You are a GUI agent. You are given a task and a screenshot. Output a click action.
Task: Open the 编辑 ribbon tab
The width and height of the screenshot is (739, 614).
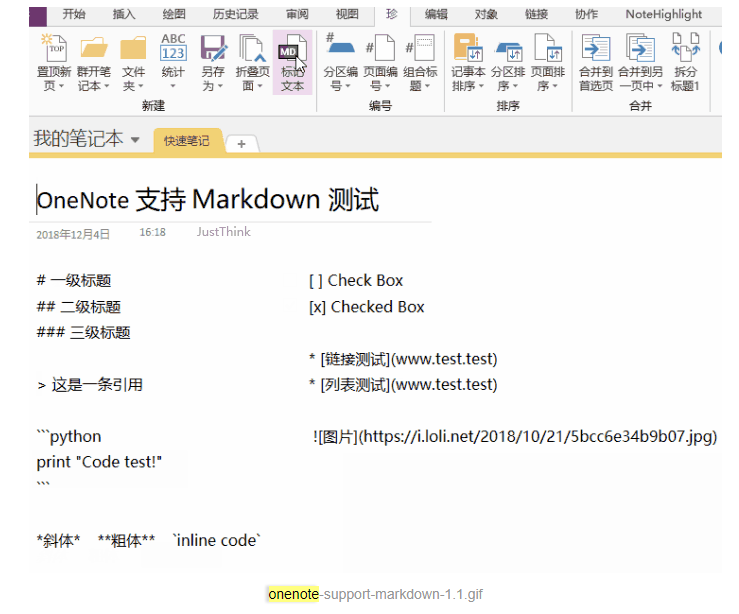(436, 14)
